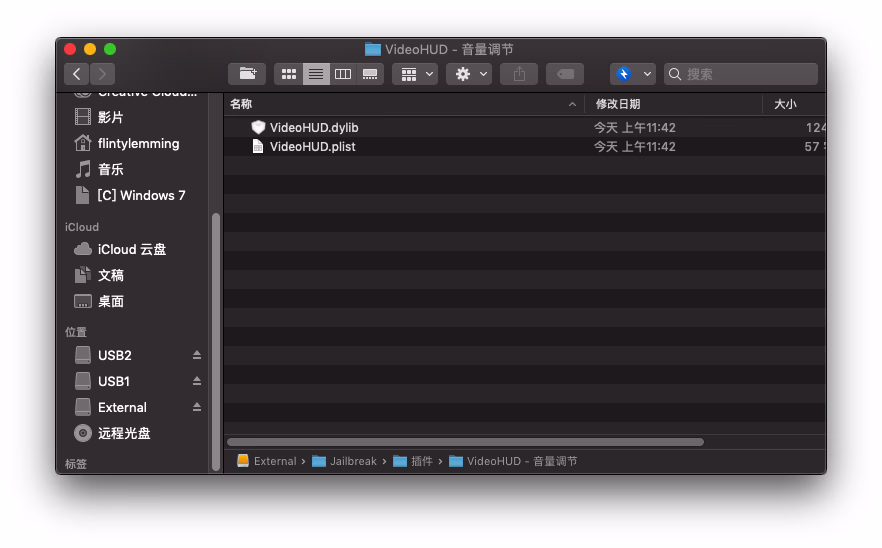Eject the External drive

(197, 407)
